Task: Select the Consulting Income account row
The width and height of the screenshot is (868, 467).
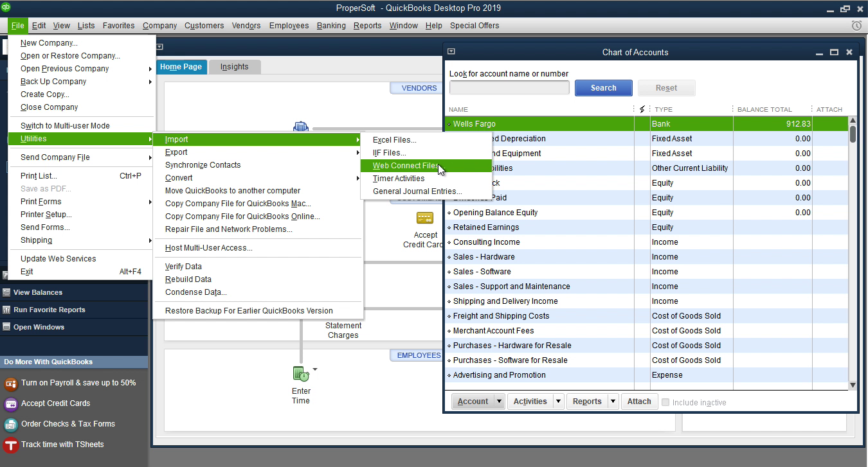Action: 646,242
